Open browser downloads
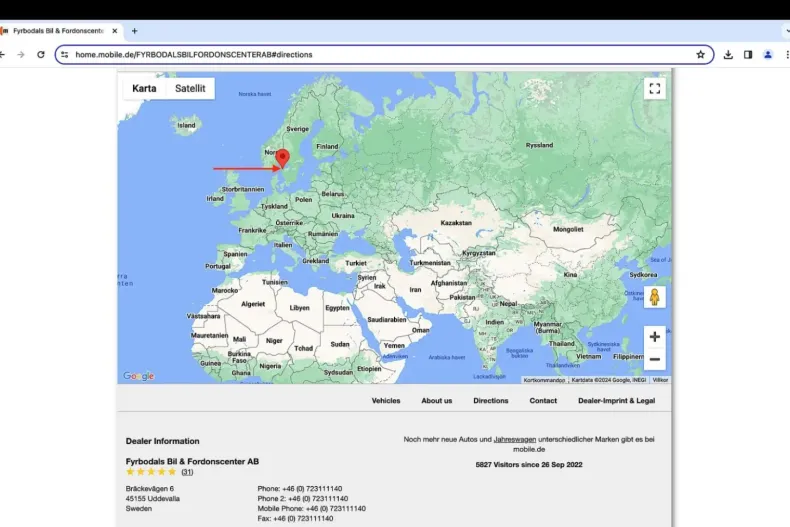Viewport: 790px width, 527px height. click(x=728, y=54)
